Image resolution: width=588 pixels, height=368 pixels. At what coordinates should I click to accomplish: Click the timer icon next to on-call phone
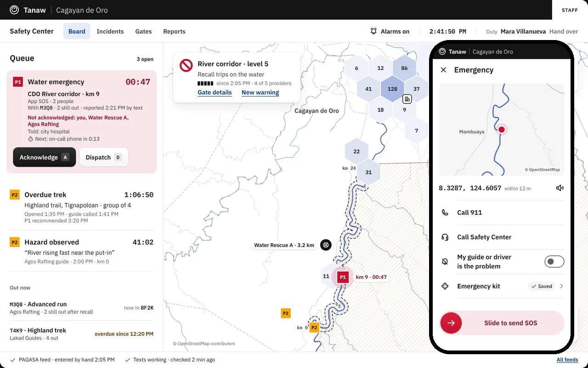click(x=31, y=139)
